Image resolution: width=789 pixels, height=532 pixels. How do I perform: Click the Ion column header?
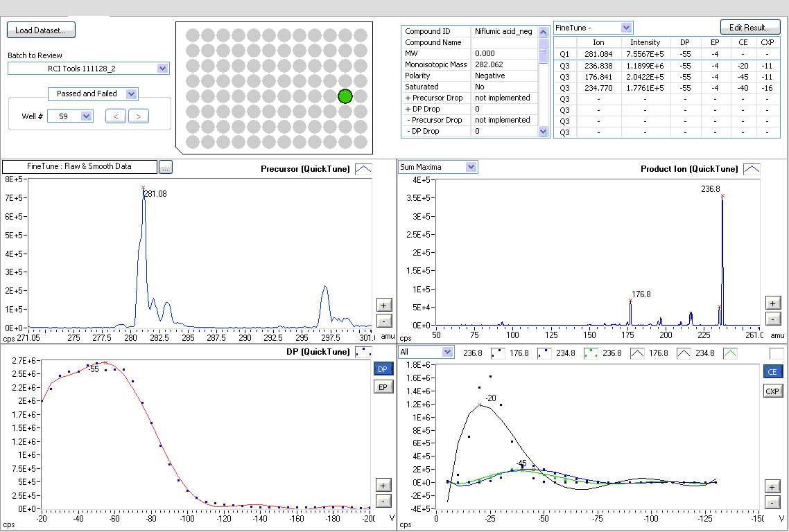(598, 42)
